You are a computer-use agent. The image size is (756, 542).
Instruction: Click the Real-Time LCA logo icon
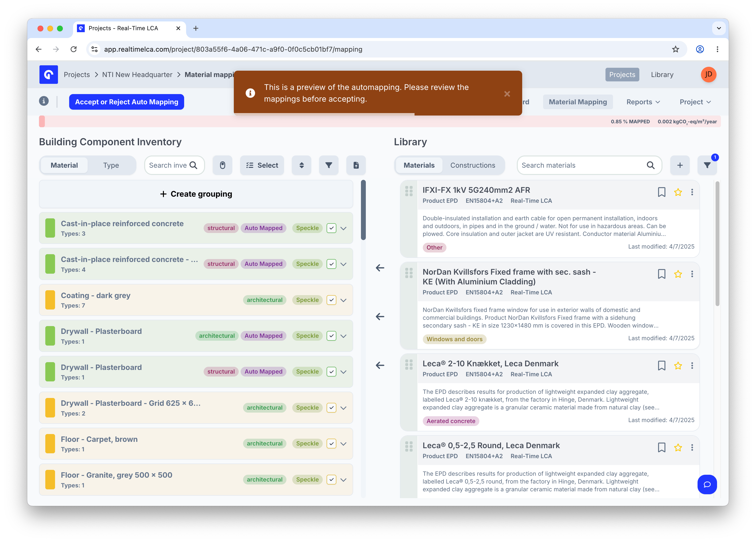(49, 74)
